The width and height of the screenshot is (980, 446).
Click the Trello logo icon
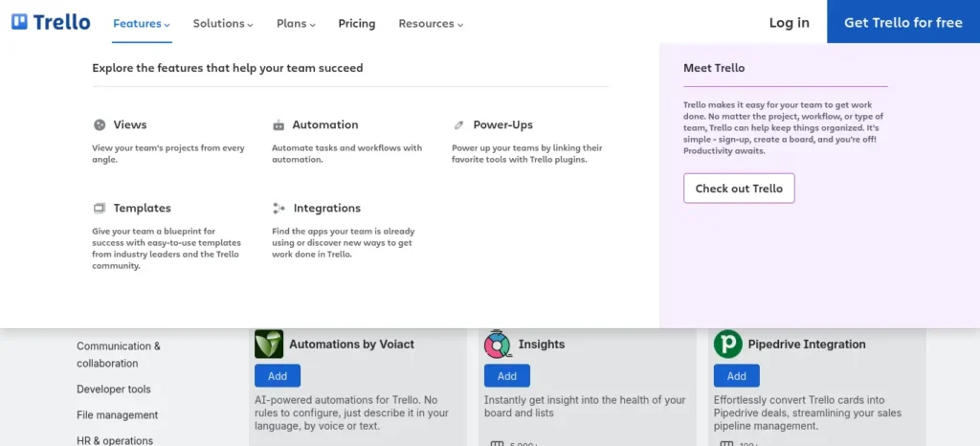click(x=19, y=22)
